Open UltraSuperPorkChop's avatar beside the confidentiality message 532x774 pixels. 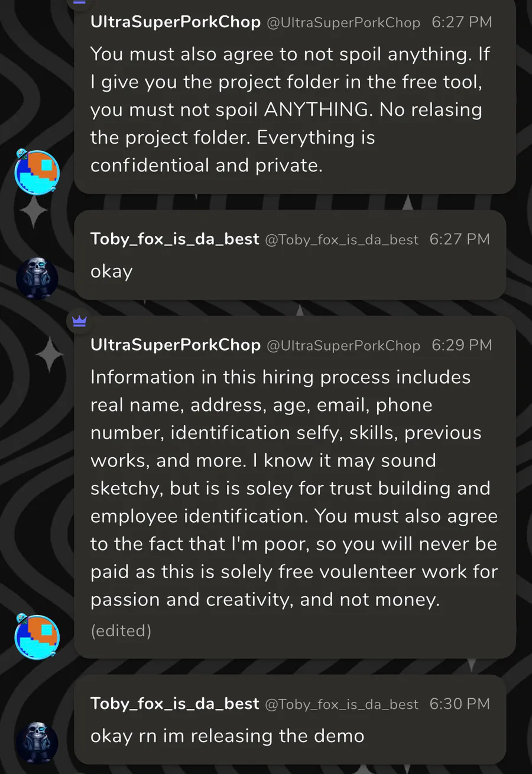37,172
